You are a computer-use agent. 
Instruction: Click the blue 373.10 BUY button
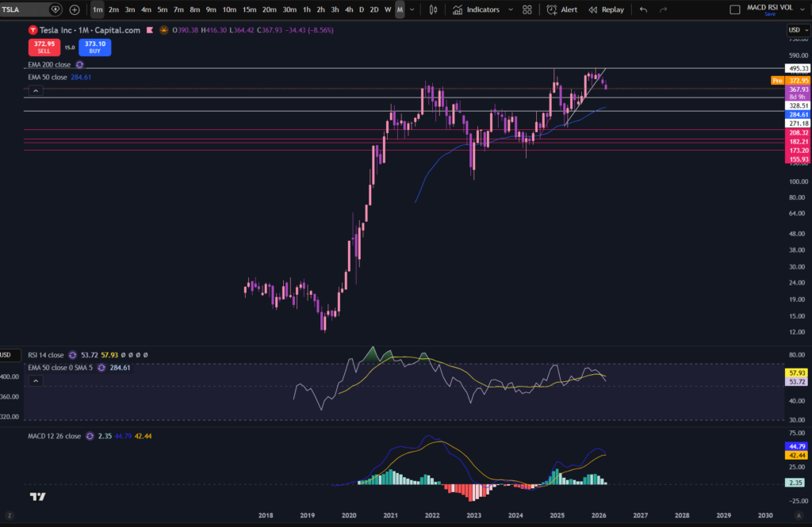click(x=95, y=47)
